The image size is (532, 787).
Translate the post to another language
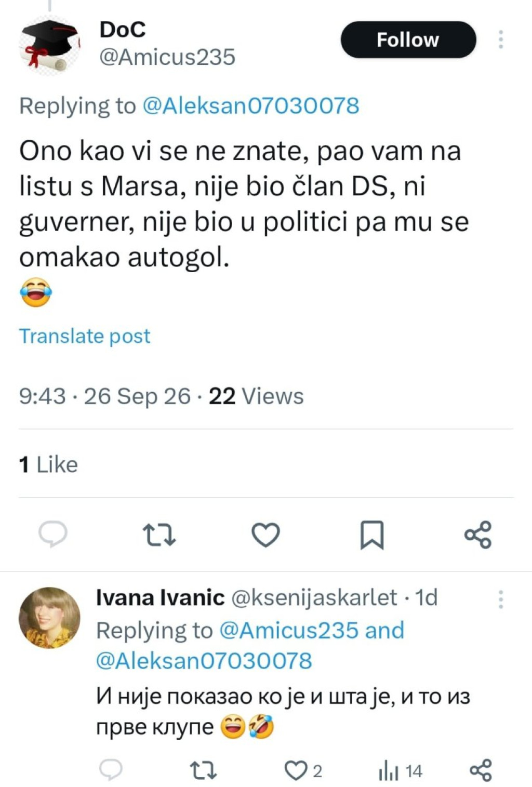point(85,336)
